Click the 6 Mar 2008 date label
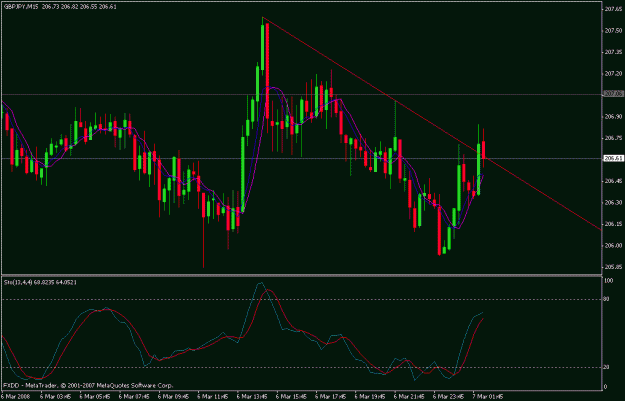This screenshot has width=625, height=401. [x=14, y=397]
